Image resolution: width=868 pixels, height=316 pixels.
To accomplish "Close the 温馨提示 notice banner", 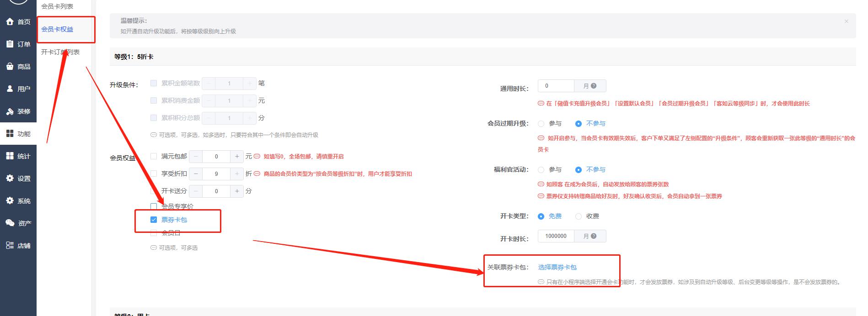I will coord(846,21).
